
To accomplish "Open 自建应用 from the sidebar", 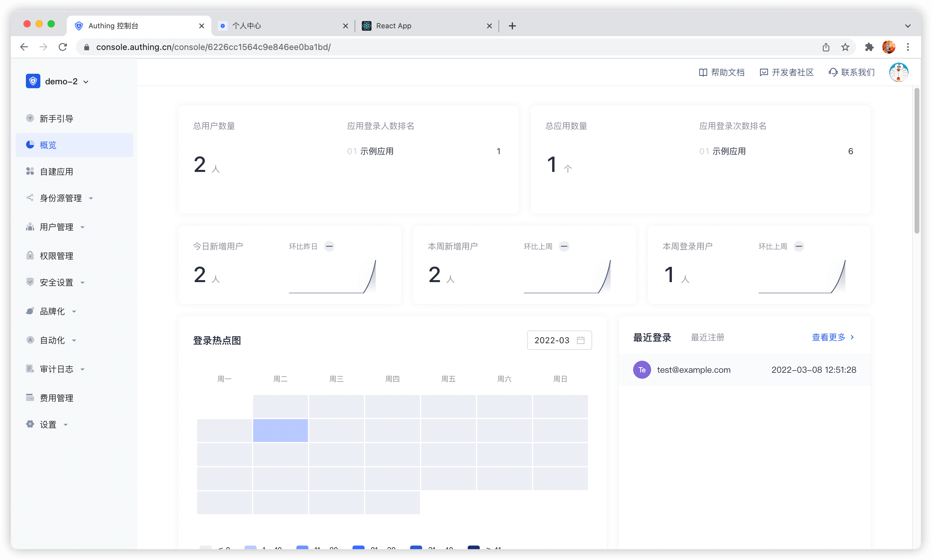I will pyautogui.click(x=56, y=172).
